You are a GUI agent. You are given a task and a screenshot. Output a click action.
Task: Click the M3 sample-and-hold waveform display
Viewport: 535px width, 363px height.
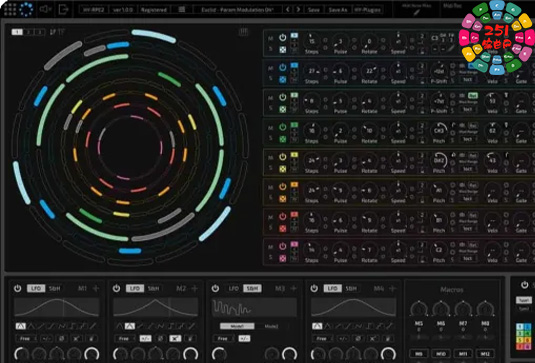(254, 307)
